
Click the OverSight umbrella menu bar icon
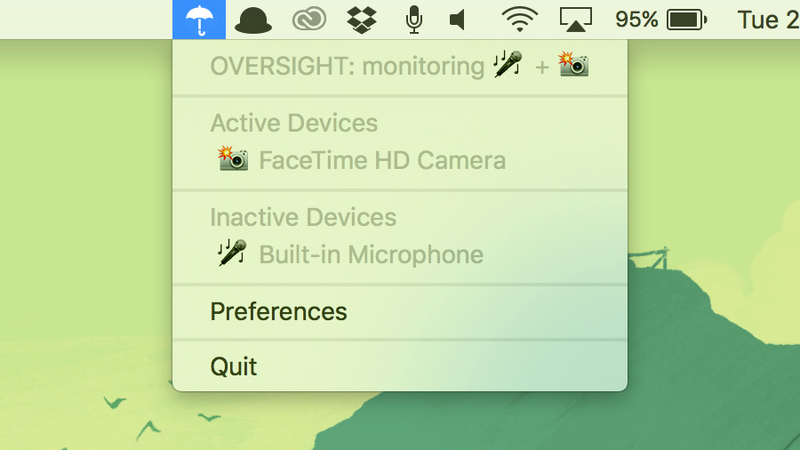[x=199, y=19]
